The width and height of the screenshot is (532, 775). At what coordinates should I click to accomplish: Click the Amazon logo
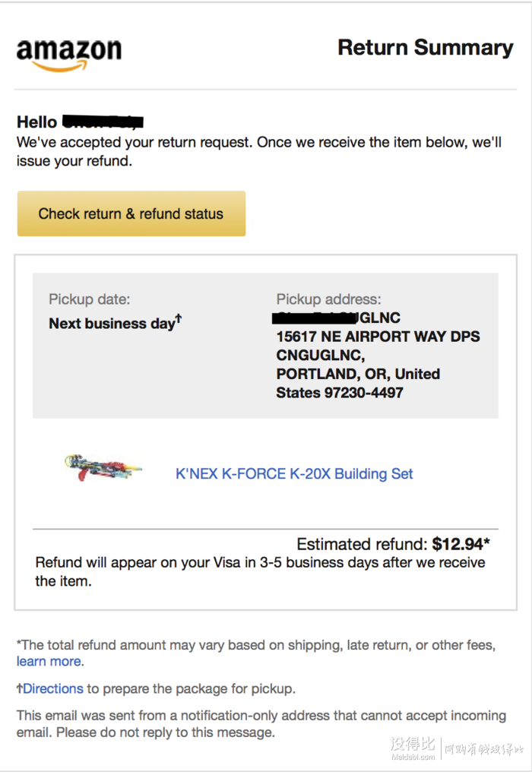click(68, 55)
